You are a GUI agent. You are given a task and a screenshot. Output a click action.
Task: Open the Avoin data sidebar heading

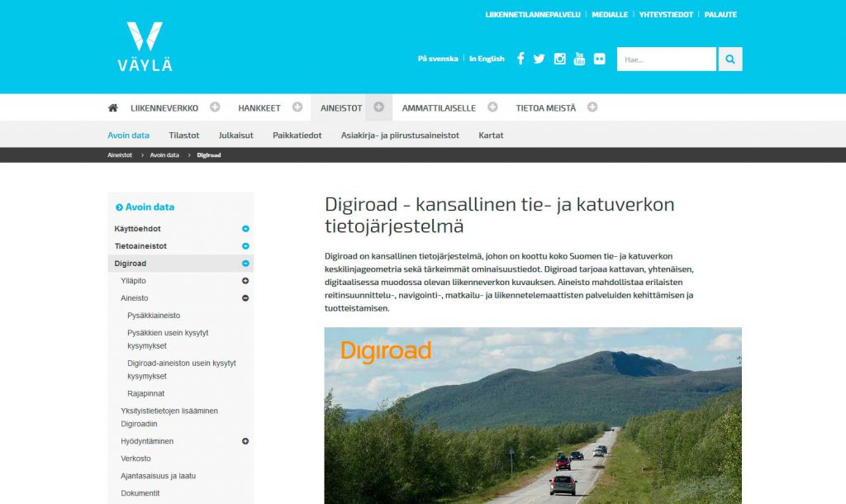point(150,207)
